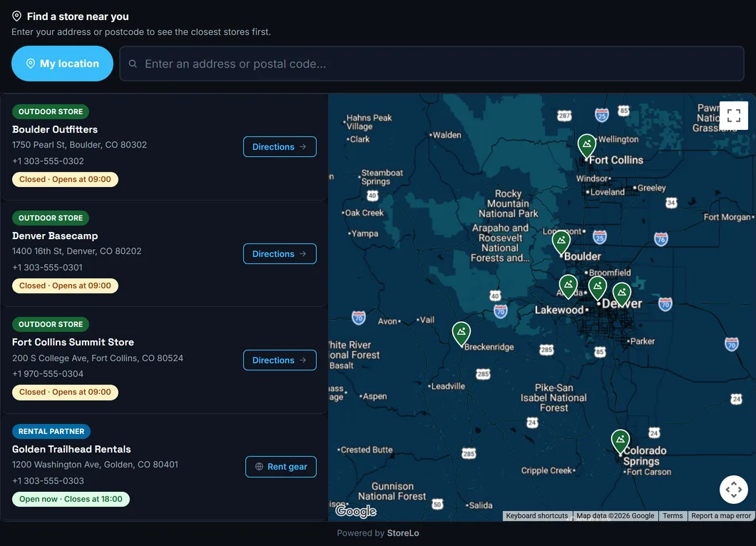The image size is (756, 546).
Task: Click the Google logo on the map
Action: point(356,511)
